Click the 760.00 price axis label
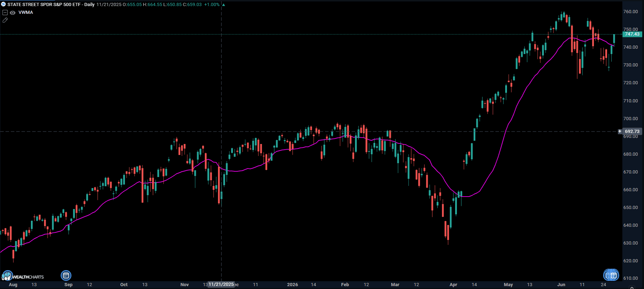The width and height of the screenshot is (644, 289). [x=631, y=12]
